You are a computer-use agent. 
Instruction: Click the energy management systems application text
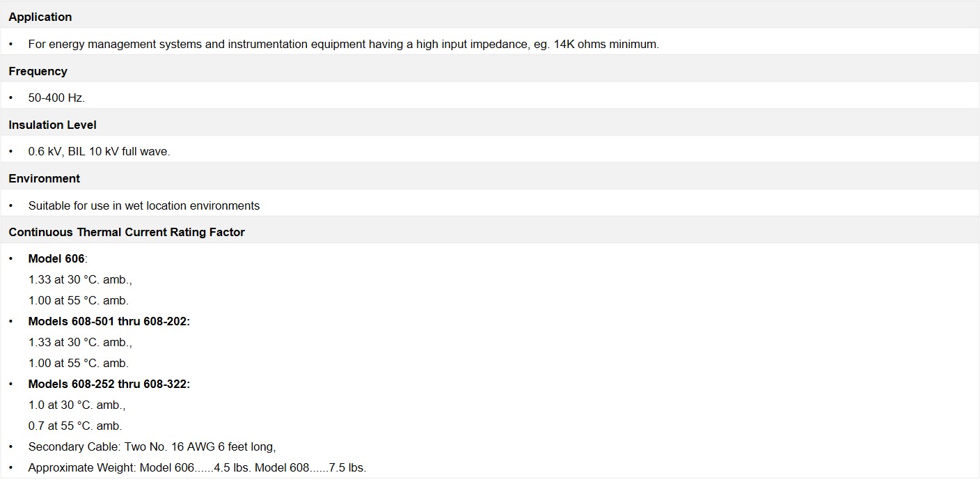click(x=343, y=44)
